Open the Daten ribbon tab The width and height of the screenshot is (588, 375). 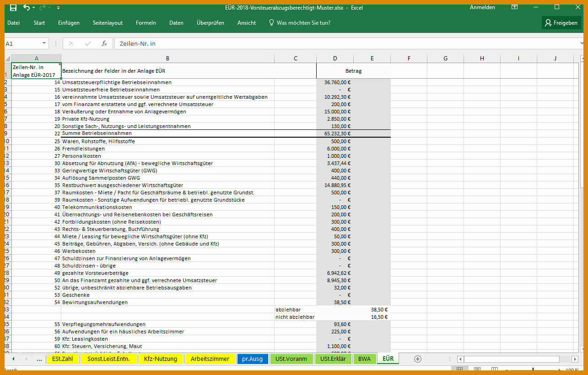tap(176, 23)
